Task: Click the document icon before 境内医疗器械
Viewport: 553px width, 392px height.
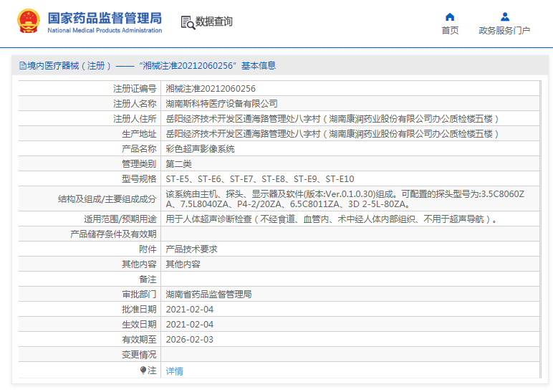Action: tap(23, 66)
